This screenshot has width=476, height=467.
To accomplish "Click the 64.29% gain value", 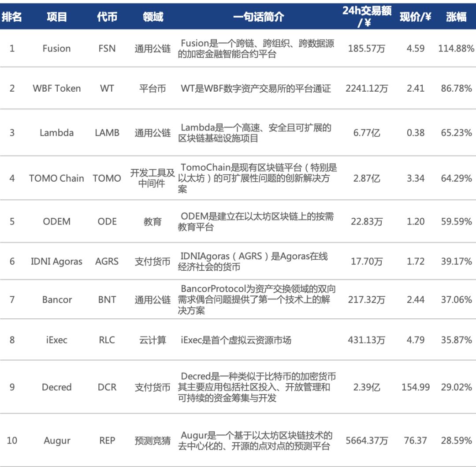I will tap(456, 178).
